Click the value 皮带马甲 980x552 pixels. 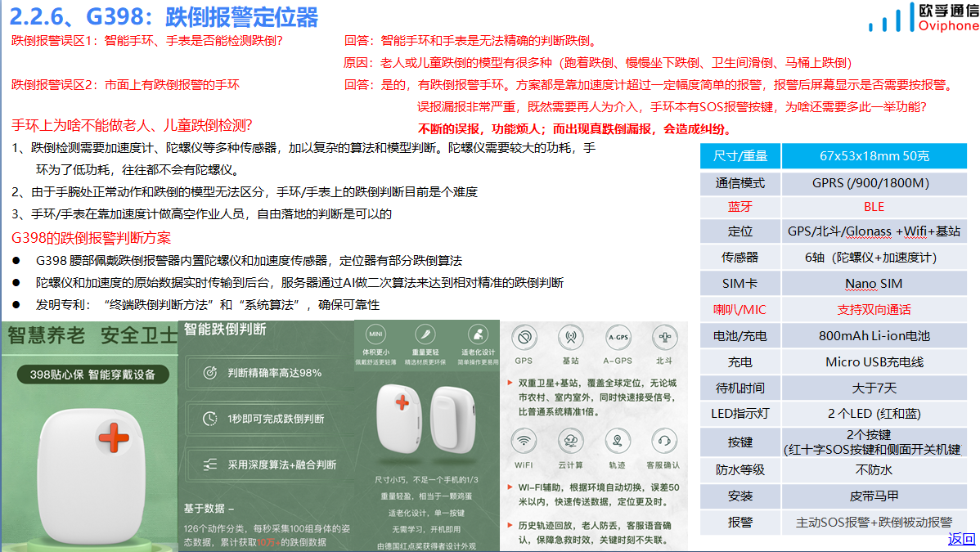[874, 496]
